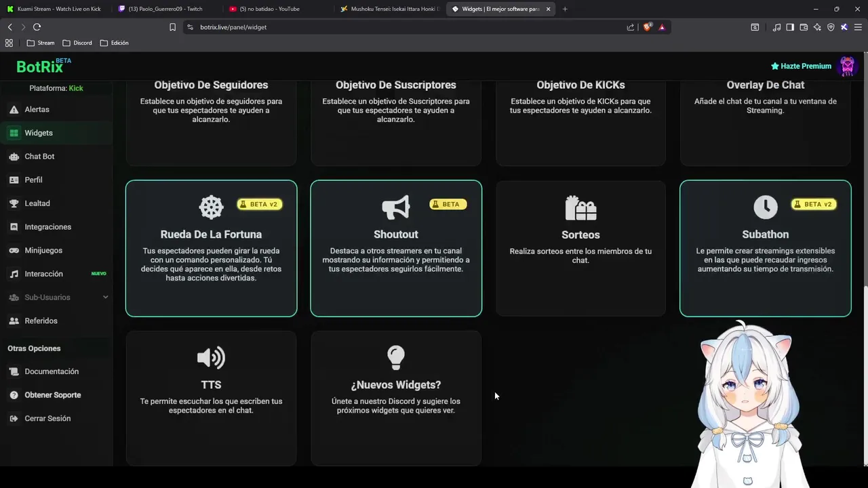Open the Edición bookmarks folder

point(114,43)
